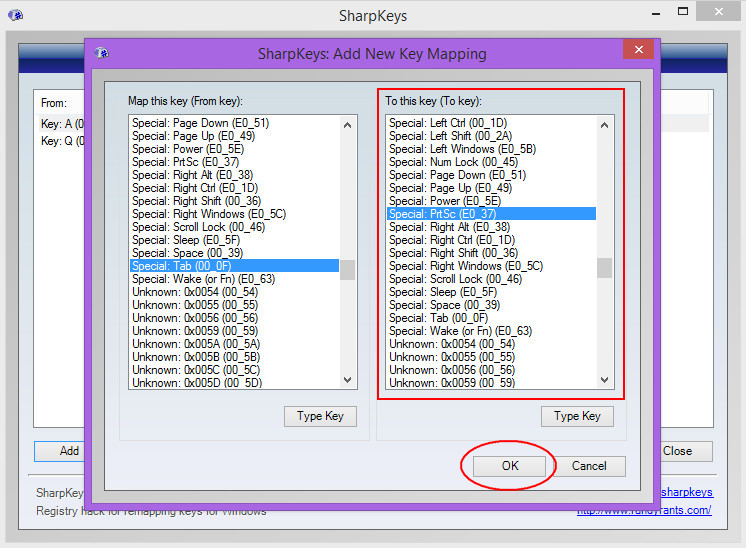746x548 pixels.
Task: Click the Add button in main SharpKeys window
Action: click(59, 451)
